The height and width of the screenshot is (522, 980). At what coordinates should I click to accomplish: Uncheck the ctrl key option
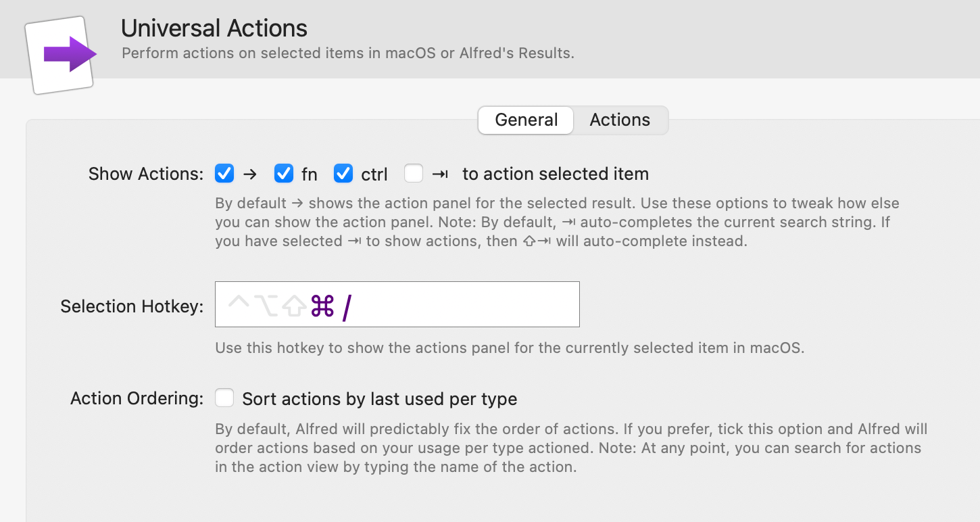coord(343,173)
